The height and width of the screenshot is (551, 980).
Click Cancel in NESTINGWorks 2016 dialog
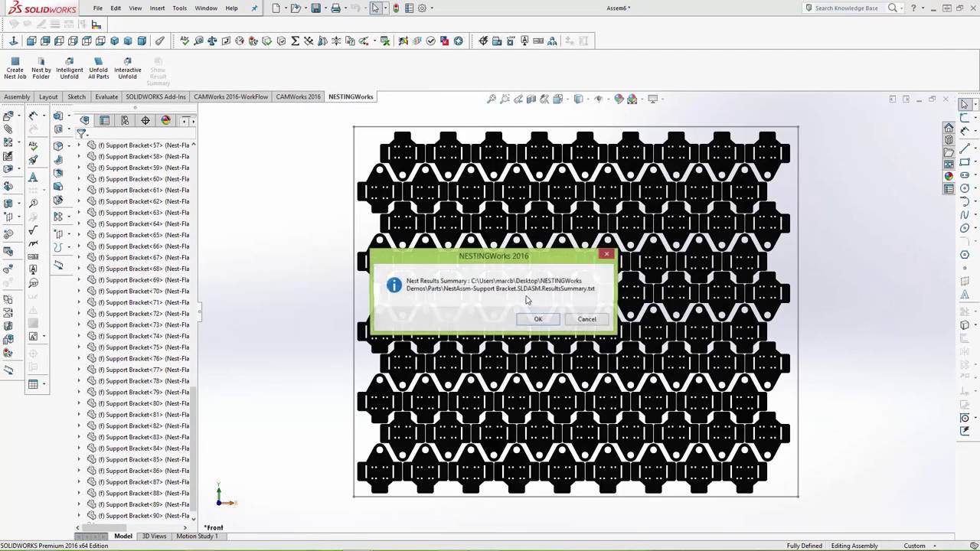(587, 319)
